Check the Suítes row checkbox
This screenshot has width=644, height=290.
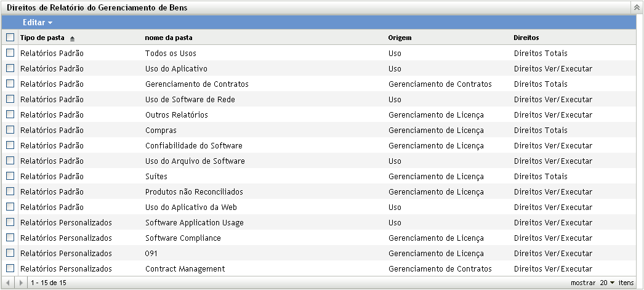coord(10,176)
